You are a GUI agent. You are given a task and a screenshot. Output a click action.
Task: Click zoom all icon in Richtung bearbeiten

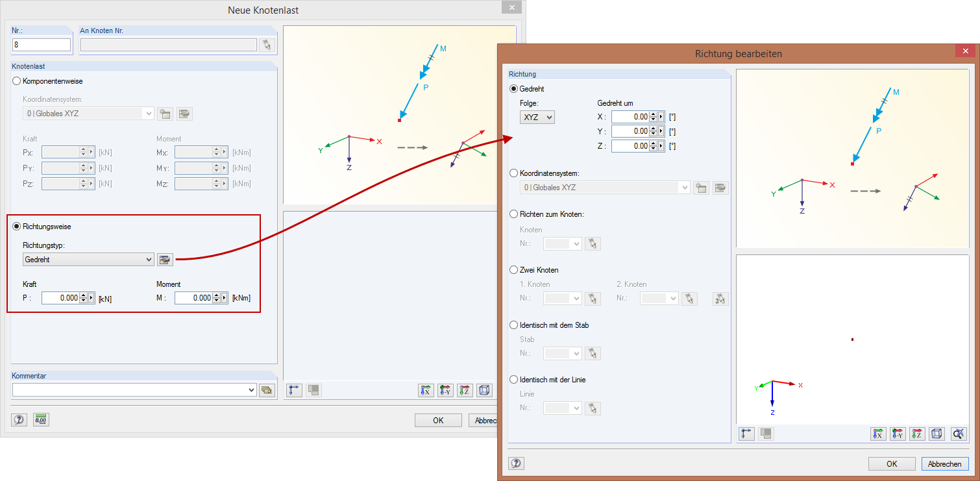(x=959, y=434)
